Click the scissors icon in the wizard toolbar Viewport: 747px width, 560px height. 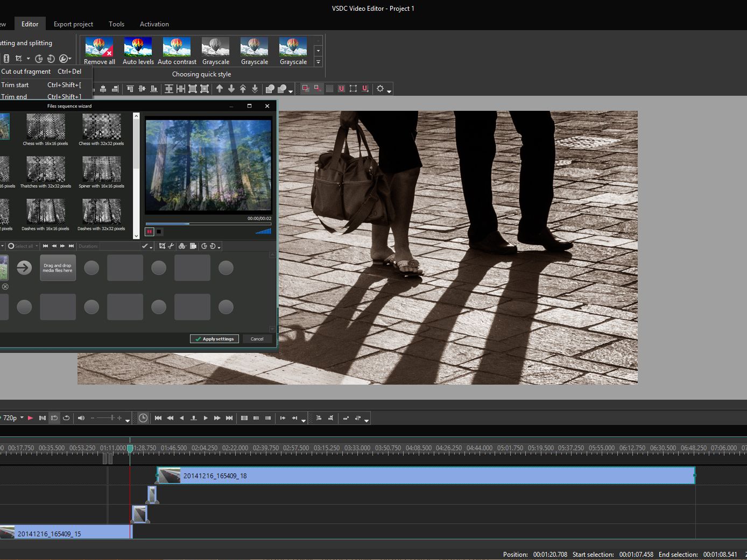click(x=171, y=246)
